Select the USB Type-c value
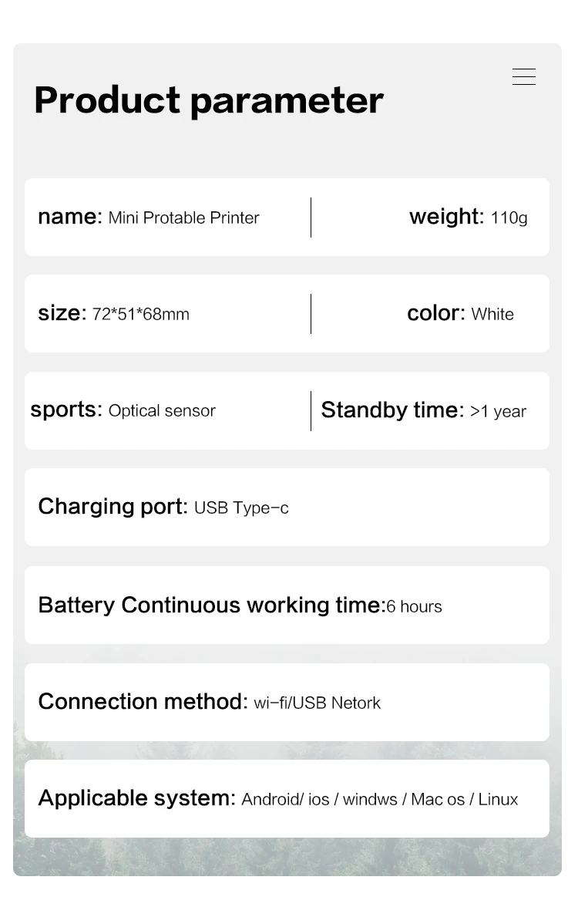 pos(241,508)
